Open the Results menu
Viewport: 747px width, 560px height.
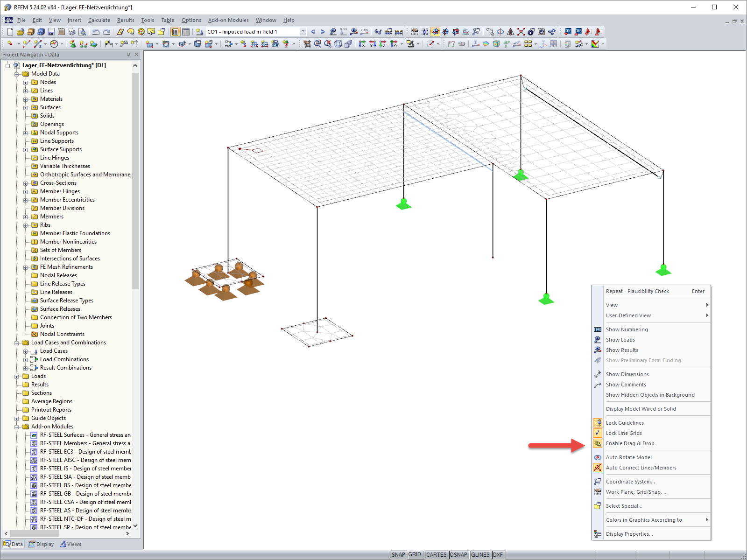(126, 20)
